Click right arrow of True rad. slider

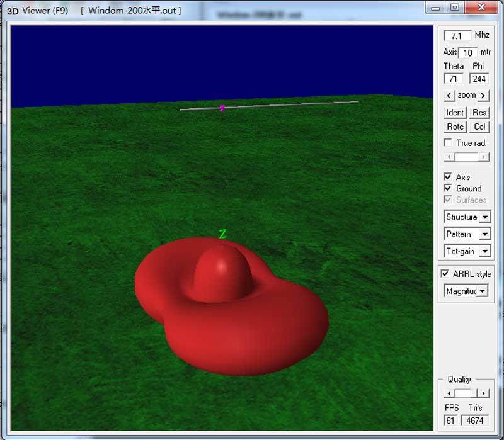(483, 157)
